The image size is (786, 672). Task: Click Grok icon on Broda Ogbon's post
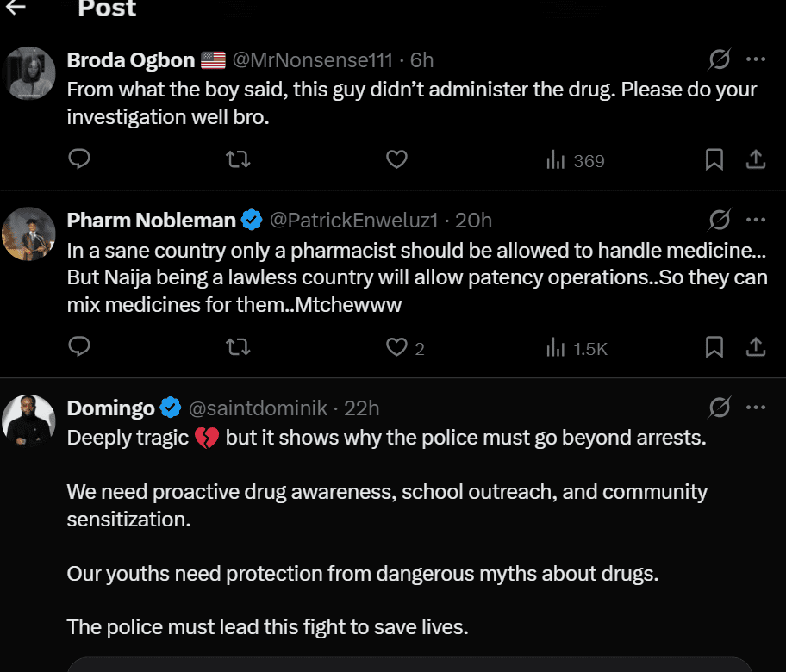tap(719, 59)
